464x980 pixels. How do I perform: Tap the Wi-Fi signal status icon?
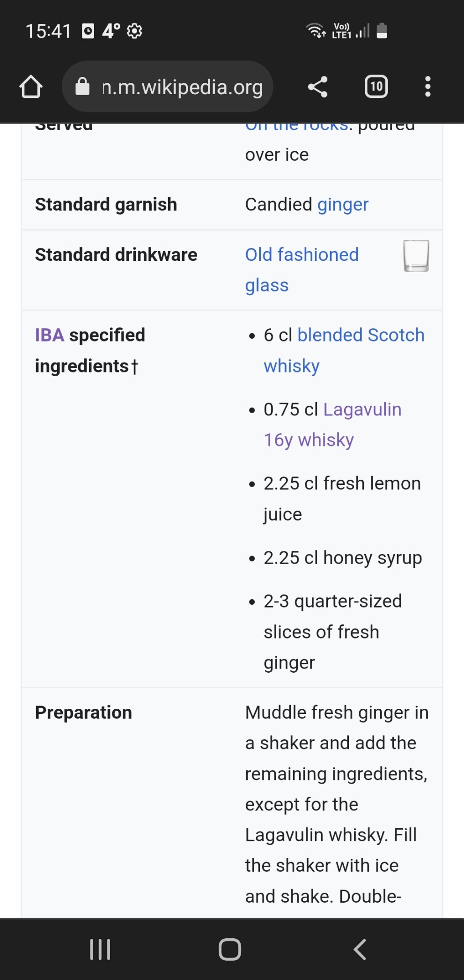click(316, 30)
